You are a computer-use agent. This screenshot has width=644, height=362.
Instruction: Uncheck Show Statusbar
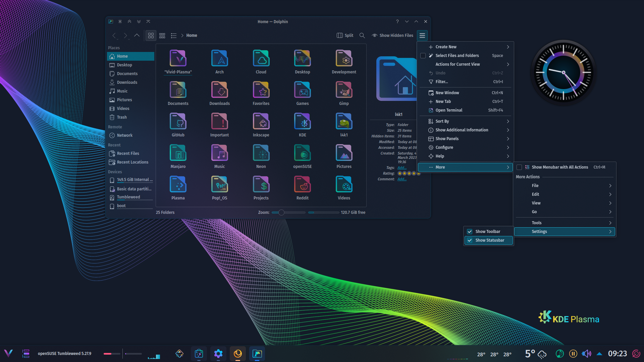click(489, 240)
